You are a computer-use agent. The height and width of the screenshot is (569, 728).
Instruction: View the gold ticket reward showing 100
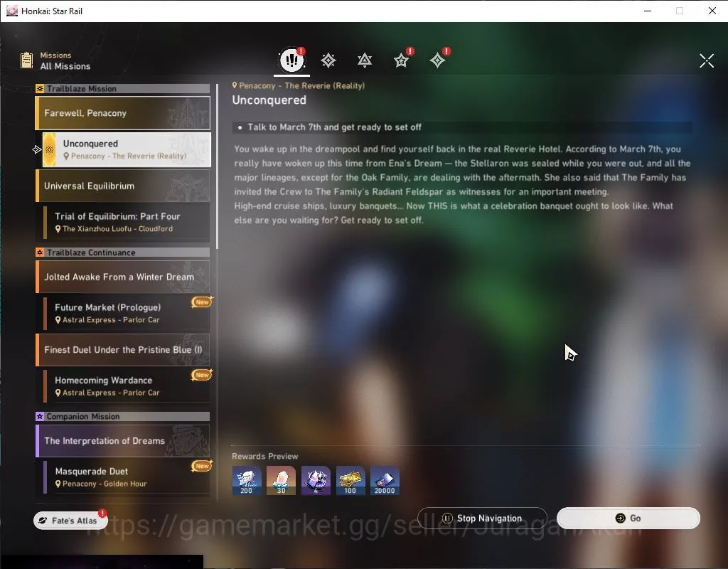pyautogui.click(x=350, y=480)
